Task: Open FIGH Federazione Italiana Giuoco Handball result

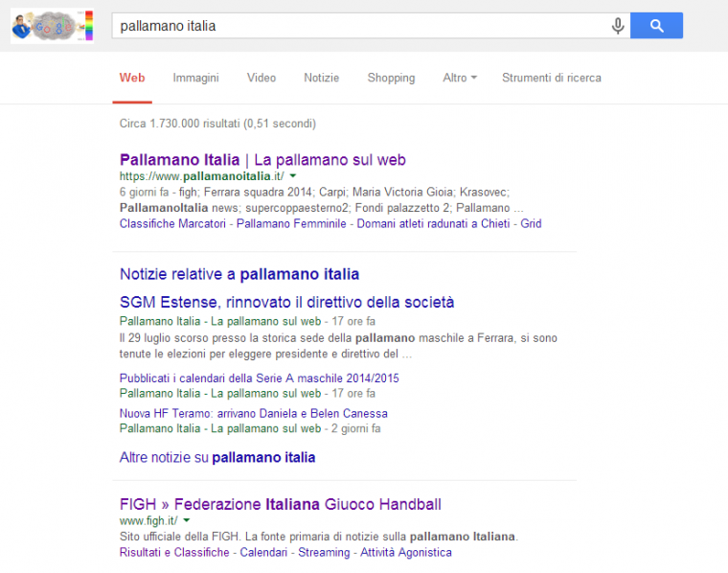Action: point(281,504)
